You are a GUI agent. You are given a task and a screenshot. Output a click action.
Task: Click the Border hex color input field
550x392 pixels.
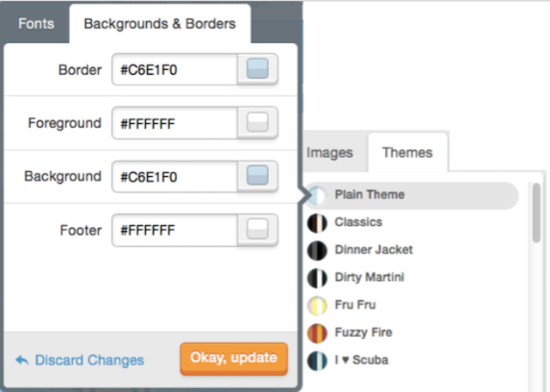174,69
